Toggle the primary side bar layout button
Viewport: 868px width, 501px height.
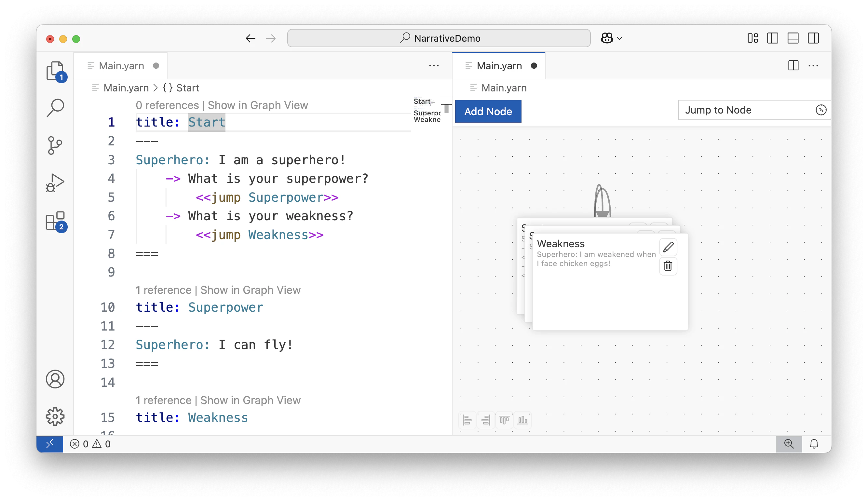(773, 38)
